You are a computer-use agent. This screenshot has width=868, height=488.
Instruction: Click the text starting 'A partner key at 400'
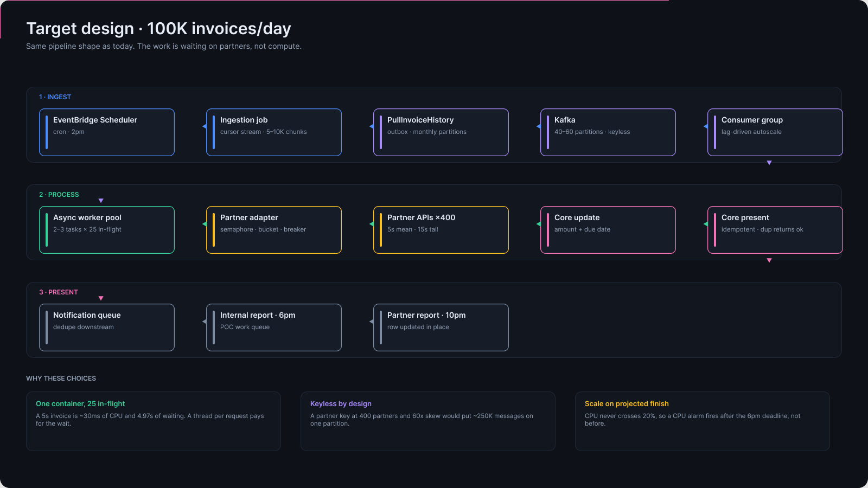tap(422, 420)
